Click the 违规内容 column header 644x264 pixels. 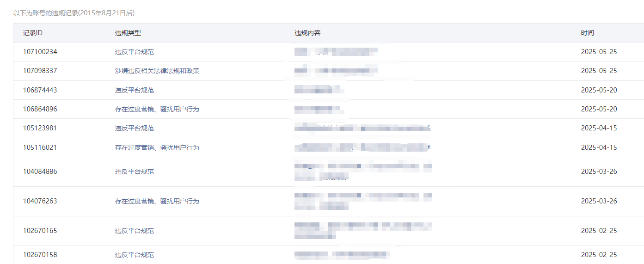pos(307,33)
